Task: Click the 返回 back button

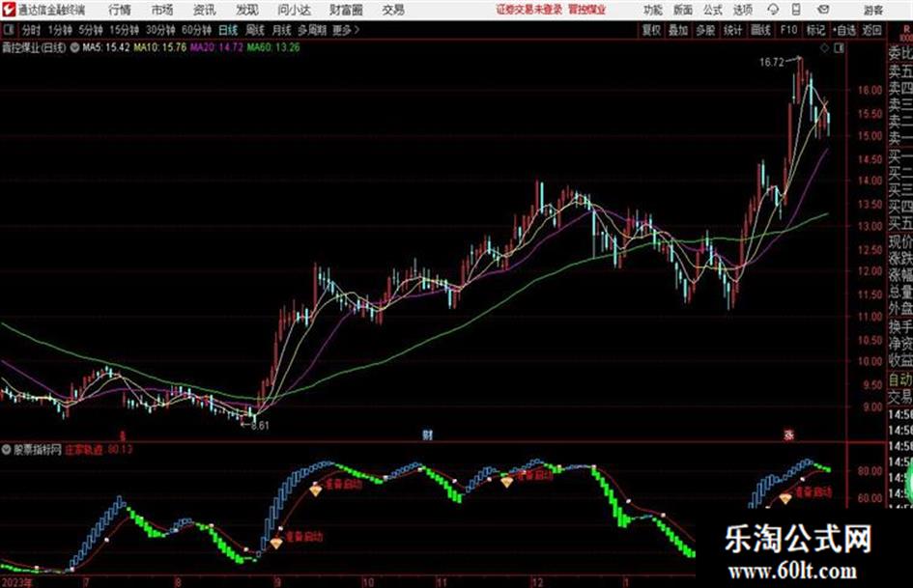Action: pyautogui.click(x=871, y=30)
